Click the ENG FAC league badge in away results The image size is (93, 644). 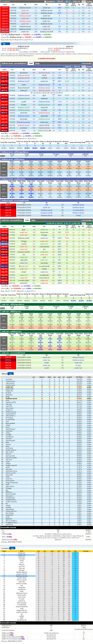(4, 266)
